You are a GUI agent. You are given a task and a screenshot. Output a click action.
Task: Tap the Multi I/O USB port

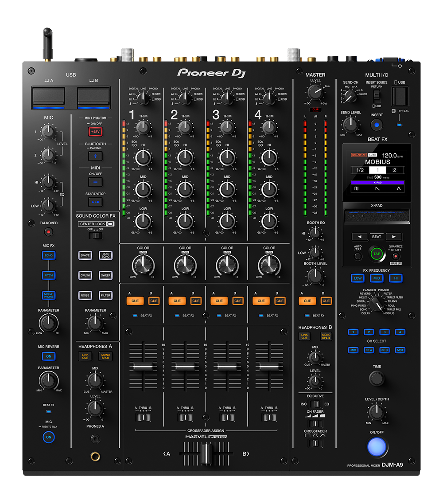[400, 96]
